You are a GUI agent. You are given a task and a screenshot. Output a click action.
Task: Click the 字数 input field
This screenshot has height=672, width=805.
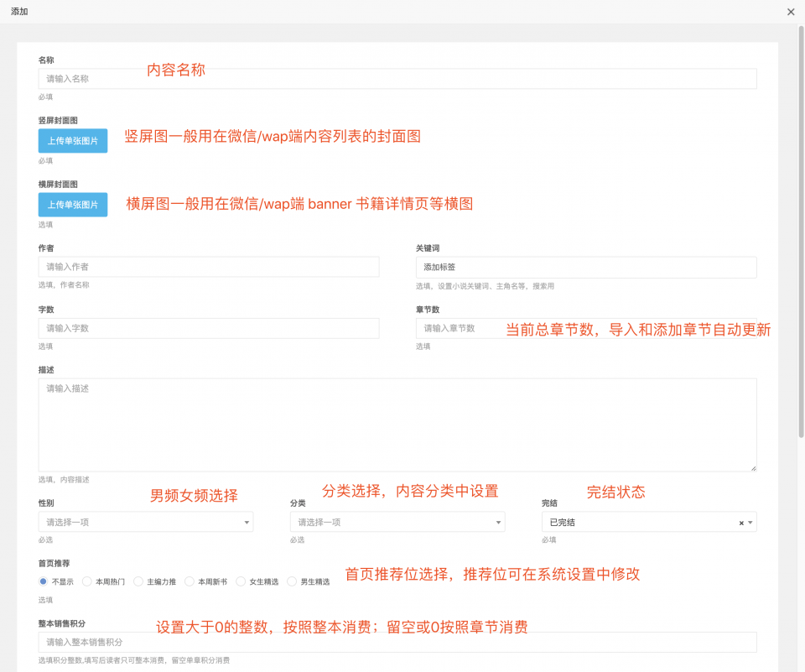pyautogui.click(x=208, y=328)
